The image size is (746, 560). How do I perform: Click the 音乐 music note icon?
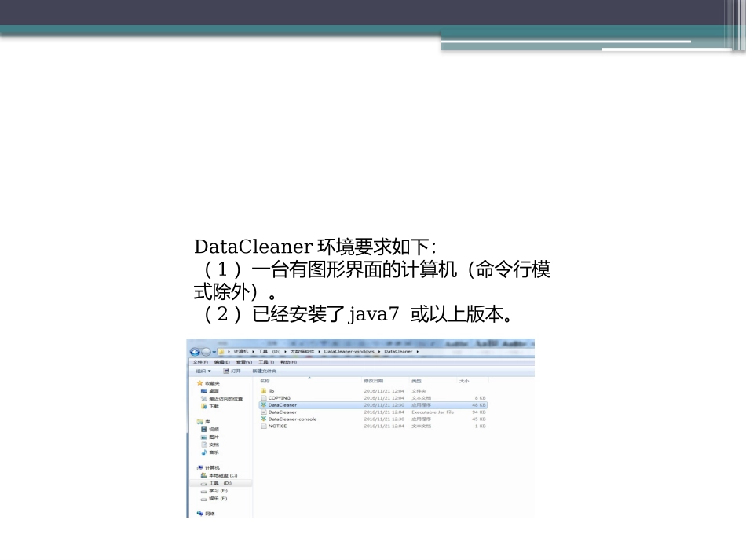click(x=204, y=452)
